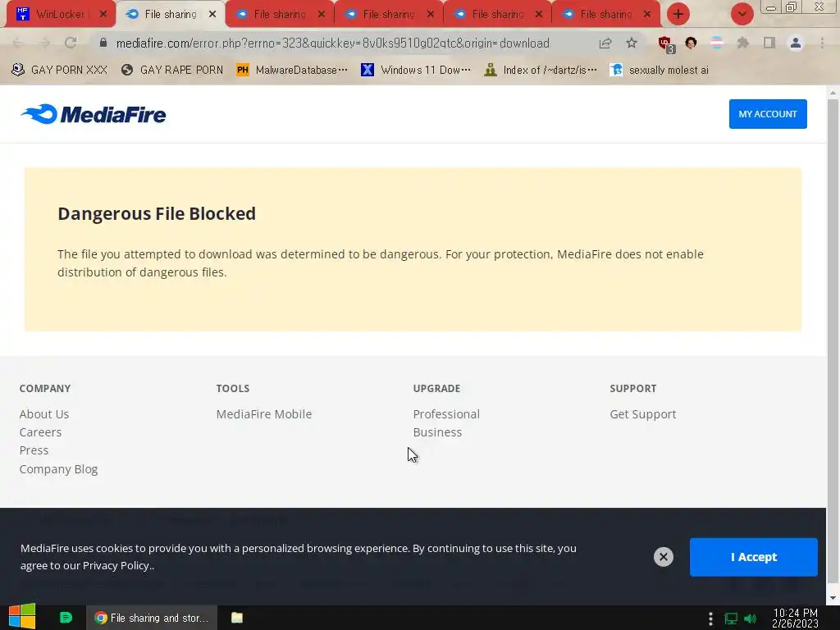840x630 pixels.
Task: Click the page scrollbar up arrow
Action: click(833, 92)
